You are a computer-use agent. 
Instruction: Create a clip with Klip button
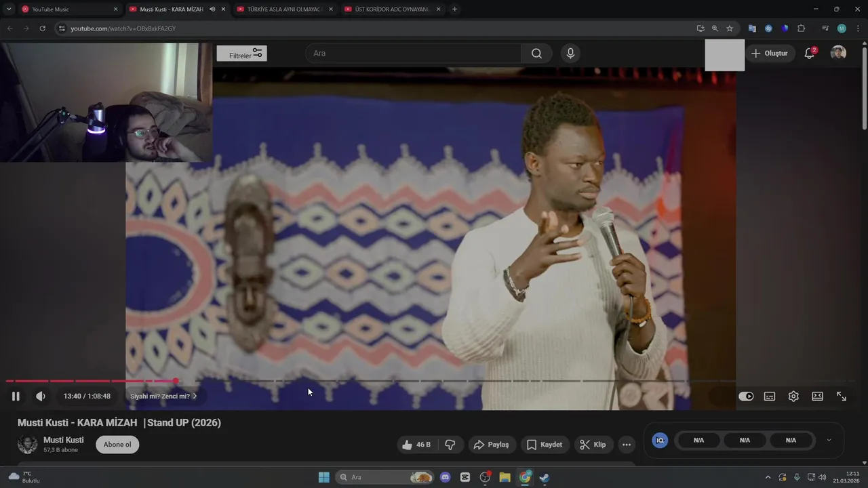tap(593, 445)
